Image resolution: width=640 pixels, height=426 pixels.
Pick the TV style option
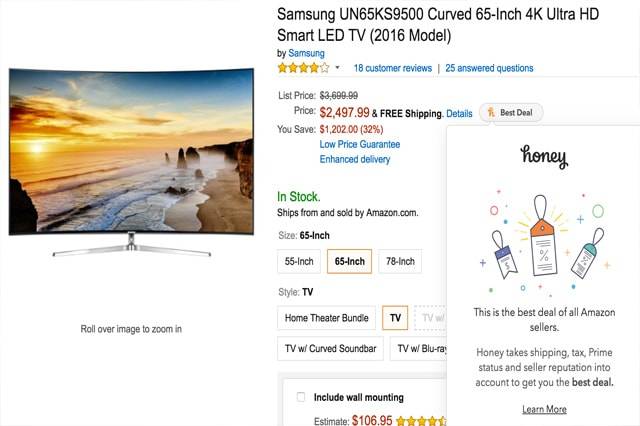pyautogui.click(x=395, y=318)
